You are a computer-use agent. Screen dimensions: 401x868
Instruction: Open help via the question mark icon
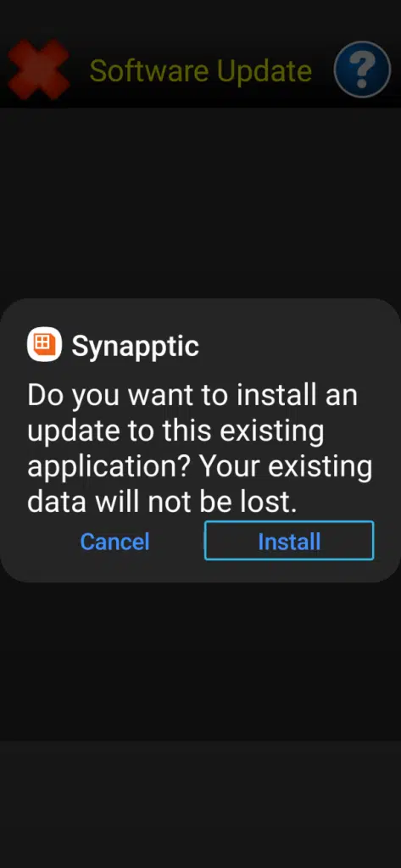click(x=362, y=70)
